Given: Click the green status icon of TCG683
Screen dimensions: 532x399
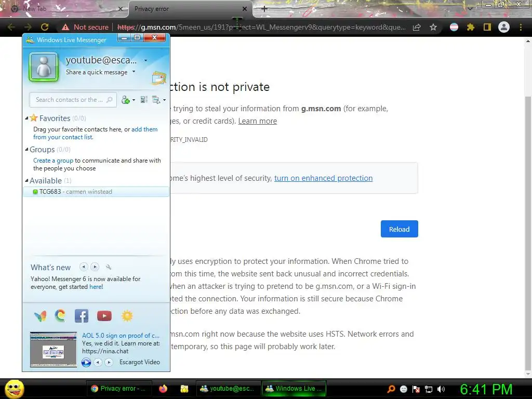Looking at the screenshot, I should [x=35, y=192].
